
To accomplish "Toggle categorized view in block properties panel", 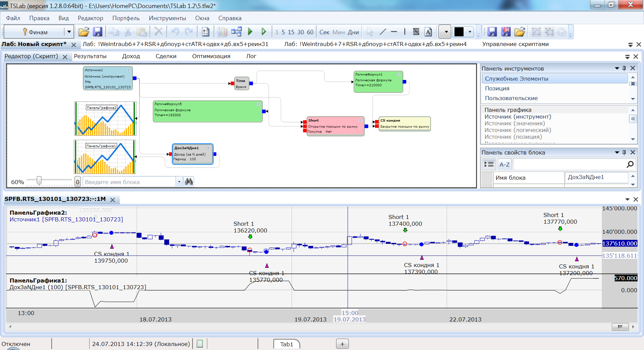I will 489,164.
